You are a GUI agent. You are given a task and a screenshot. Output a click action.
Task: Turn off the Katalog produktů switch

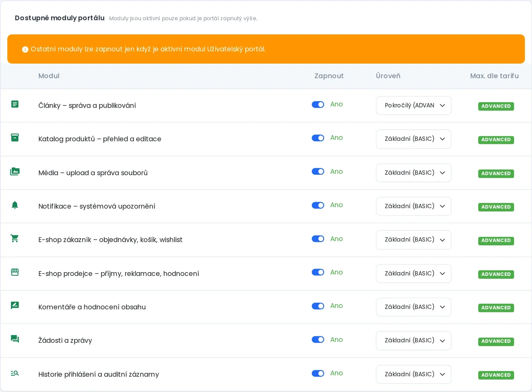318,138
